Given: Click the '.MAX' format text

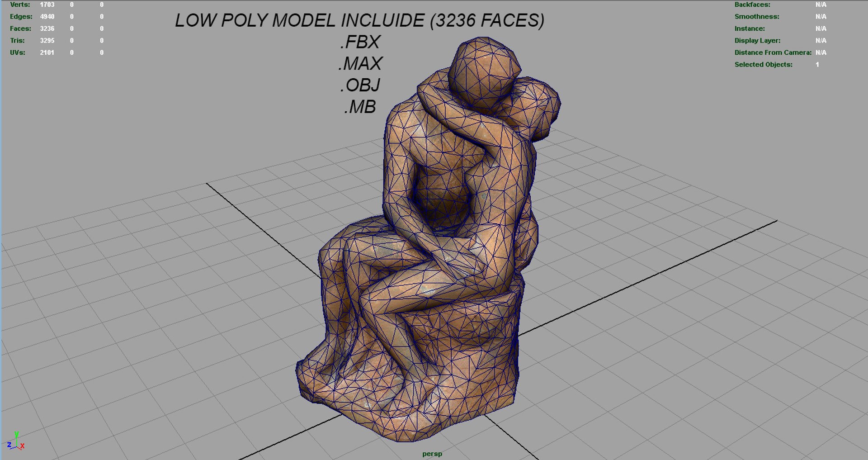Looking at the screenshot, I should point(360,64).
